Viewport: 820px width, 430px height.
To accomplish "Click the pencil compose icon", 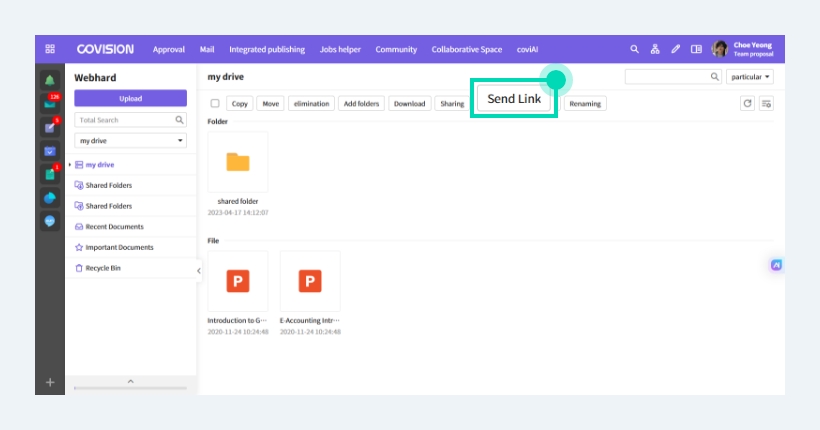I will 676,49.
